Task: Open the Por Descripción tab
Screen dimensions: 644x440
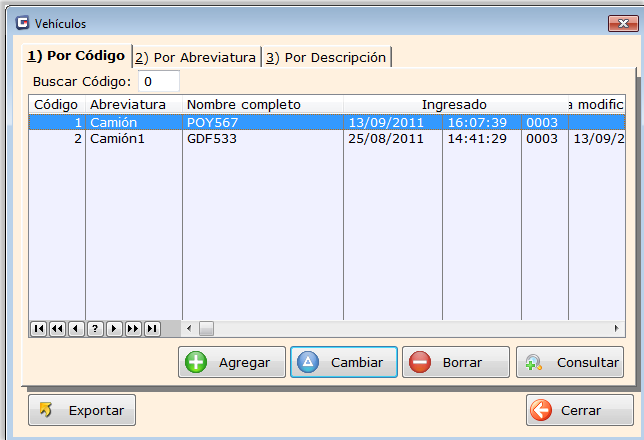Action: [326, 57]
